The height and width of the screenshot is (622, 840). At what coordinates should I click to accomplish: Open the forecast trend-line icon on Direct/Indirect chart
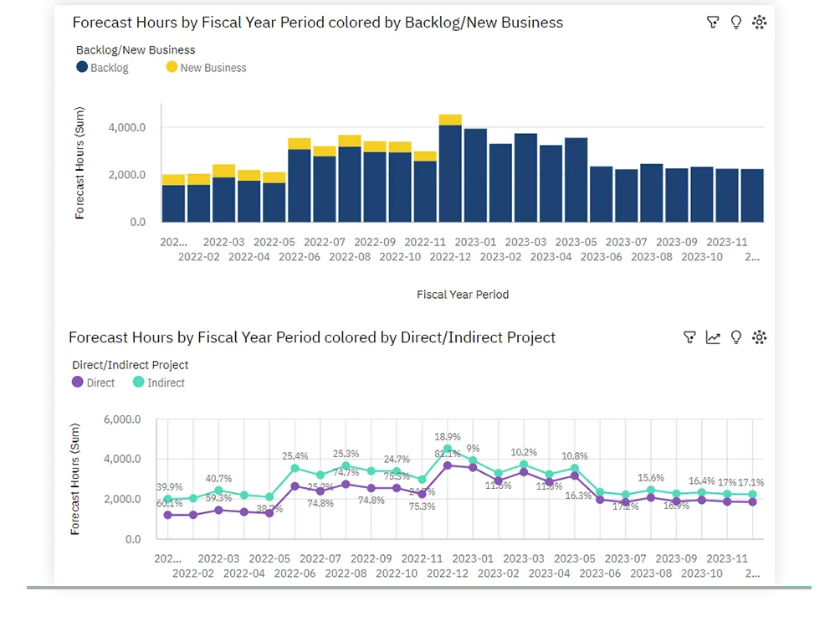click(x=713, y=337)
